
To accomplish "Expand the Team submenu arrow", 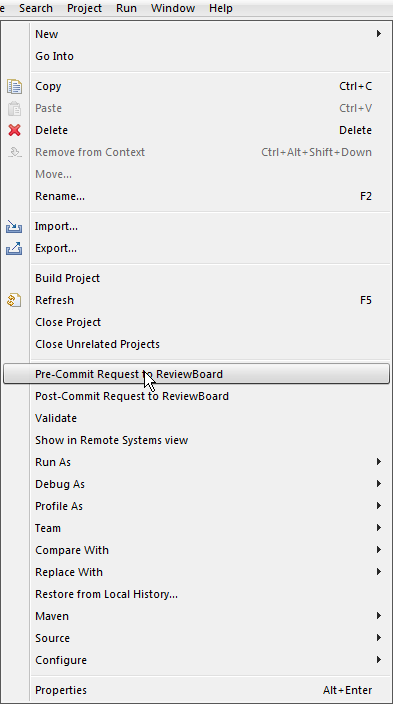I will pos(379,528).
